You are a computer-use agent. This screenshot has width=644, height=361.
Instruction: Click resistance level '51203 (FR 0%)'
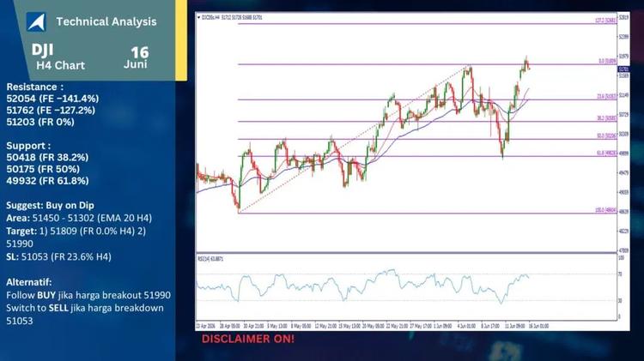40,122
